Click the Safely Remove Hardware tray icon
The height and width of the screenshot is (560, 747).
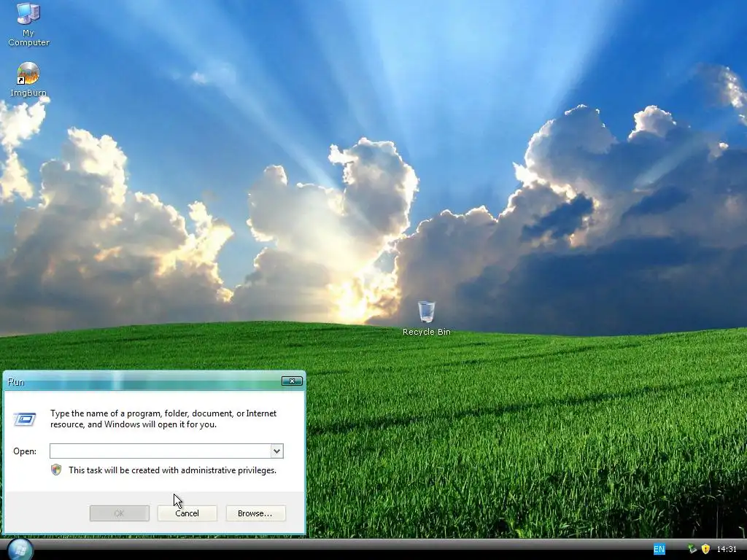pos(692,550)
